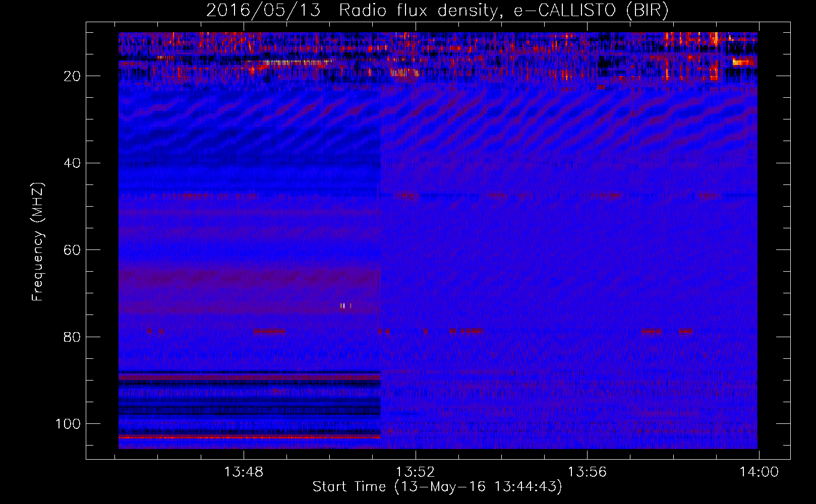Viewport: 816px width, 504px height.
Task: Click the 14:00 time tick label
Action: 759,472
